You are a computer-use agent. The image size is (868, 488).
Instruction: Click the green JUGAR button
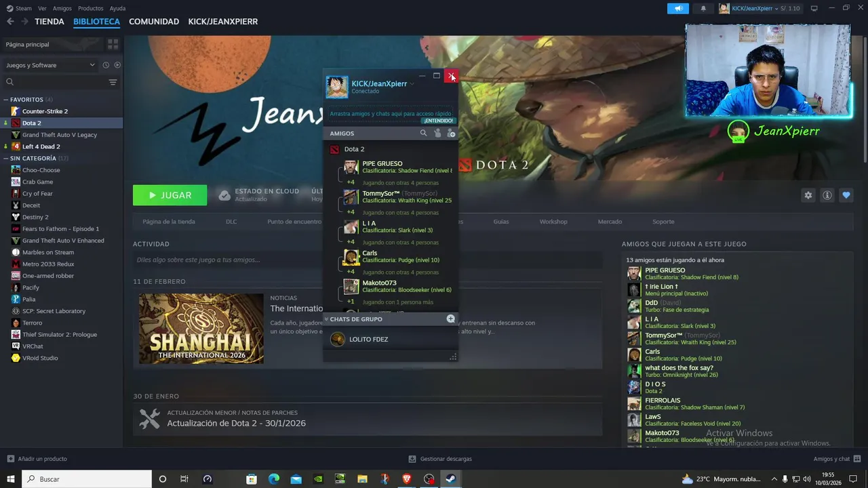pos(170,195)
